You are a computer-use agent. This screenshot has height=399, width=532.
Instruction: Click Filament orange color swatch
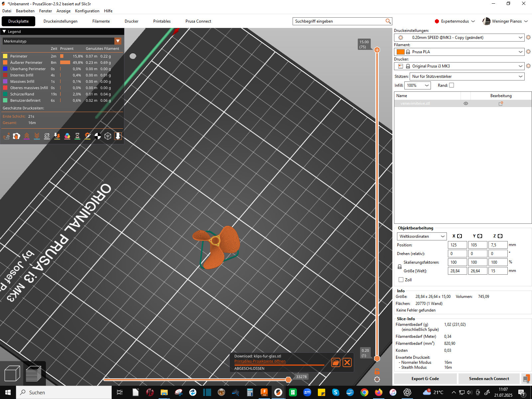[401, 52]
